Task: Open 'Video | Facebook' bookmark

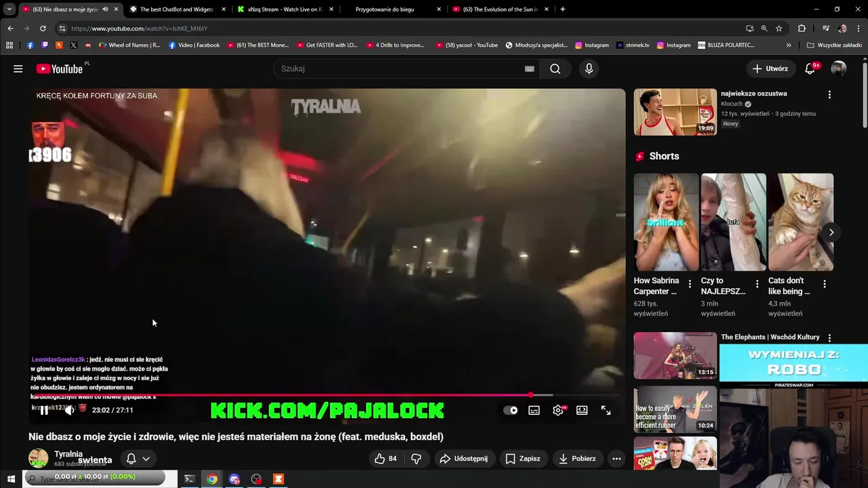Action: tap(194, 45)
